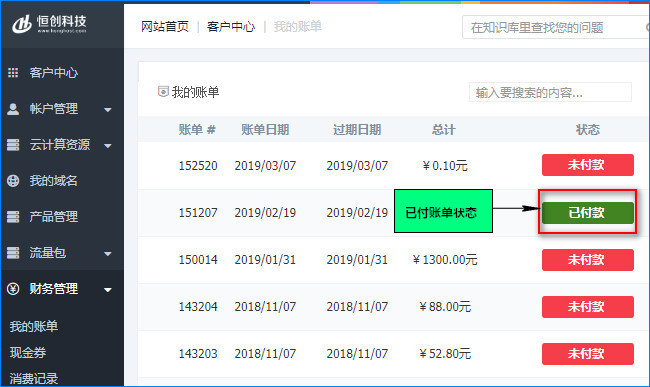Sort by 过期日期 column header
This screenshot has height=387, width=650.
click(357, 130)
